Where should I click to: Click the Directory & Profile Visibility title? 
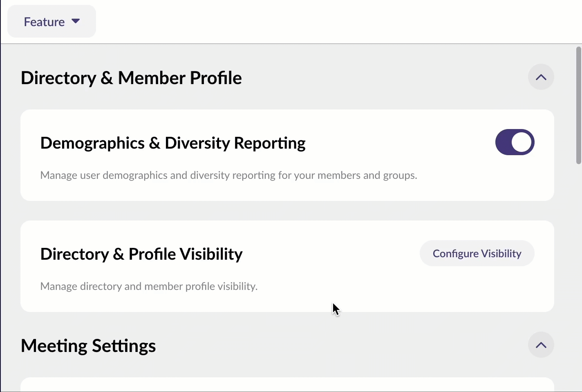coord(141,254)
